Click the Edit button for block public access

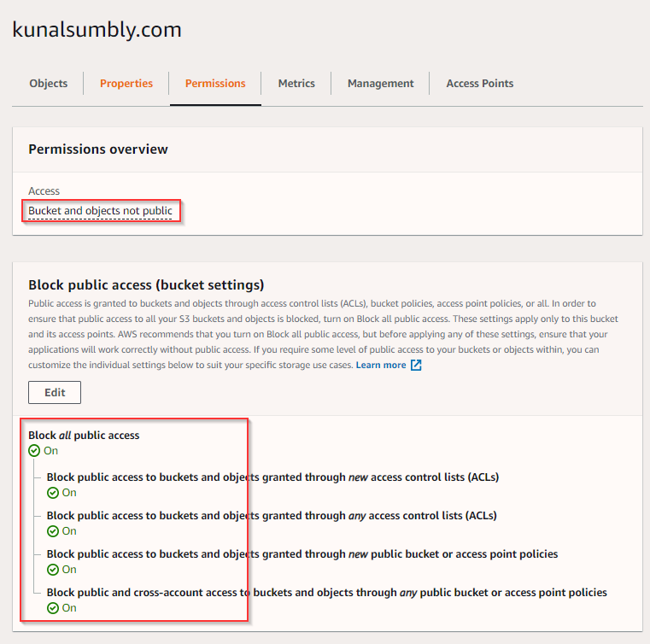pos(55,392)
